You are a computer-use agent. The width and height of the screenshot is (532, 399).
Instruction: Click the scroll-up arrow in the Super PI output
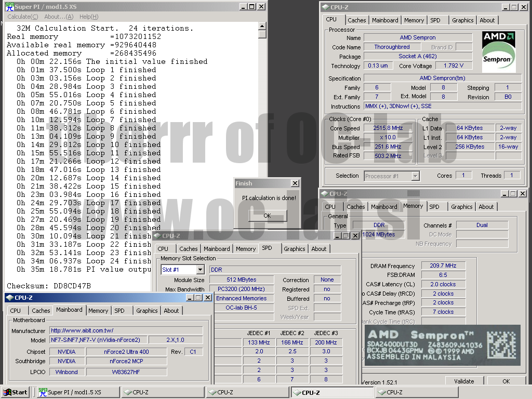pos(262,26)
